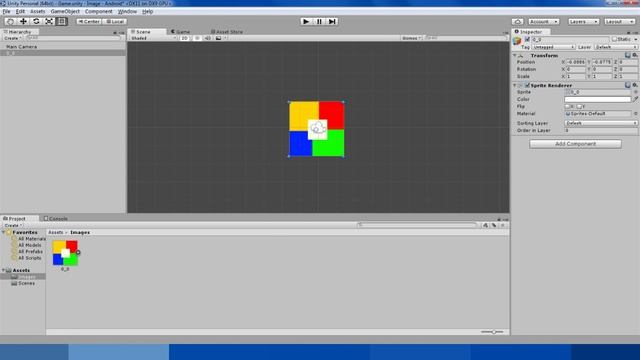The image size is (640, 360).
Task: Open the Help menu
Action: coord(147,11)
